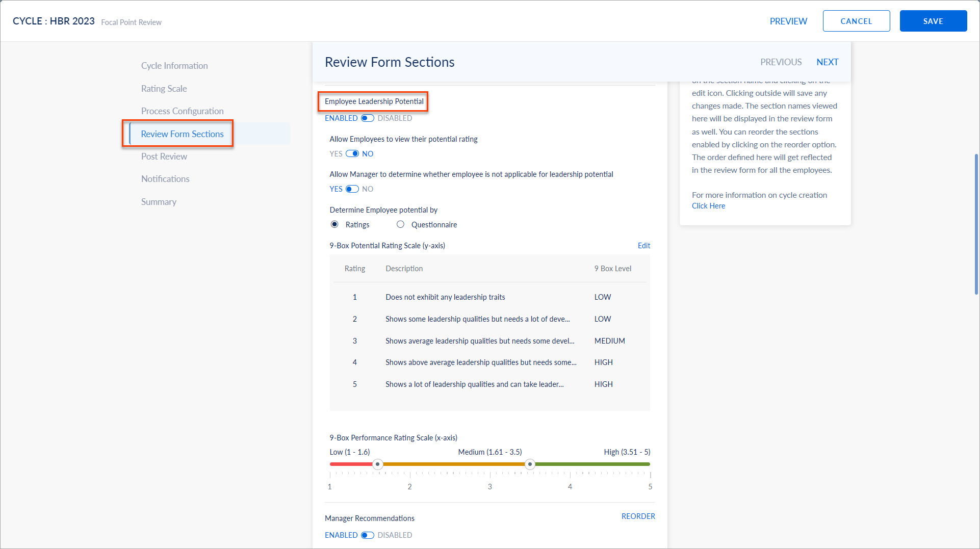
Task: Open the Cycle Information section
Action: tap(174, 65)
